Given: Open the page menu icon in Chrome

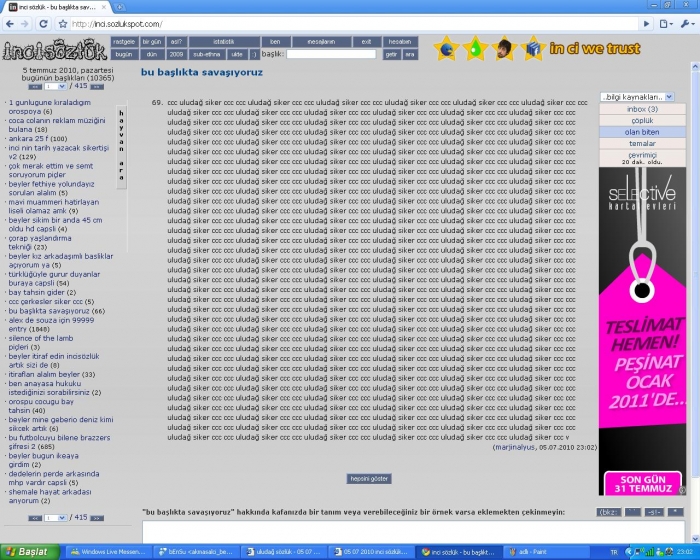Looking at the screenshot, I should click(x=666, y=24).
